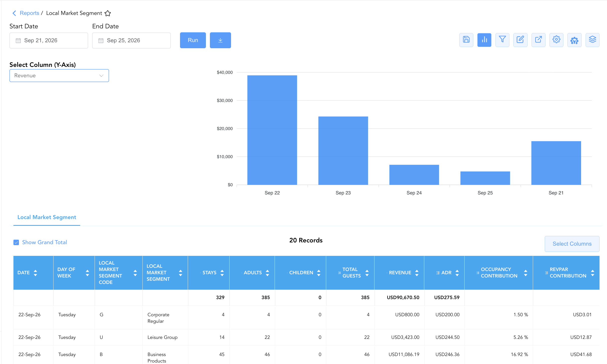The width and height of the screenshot is (607, 364).
Task: Toggle the bar chart view icon
Action: pyautogui.click(x=484, y=40)
